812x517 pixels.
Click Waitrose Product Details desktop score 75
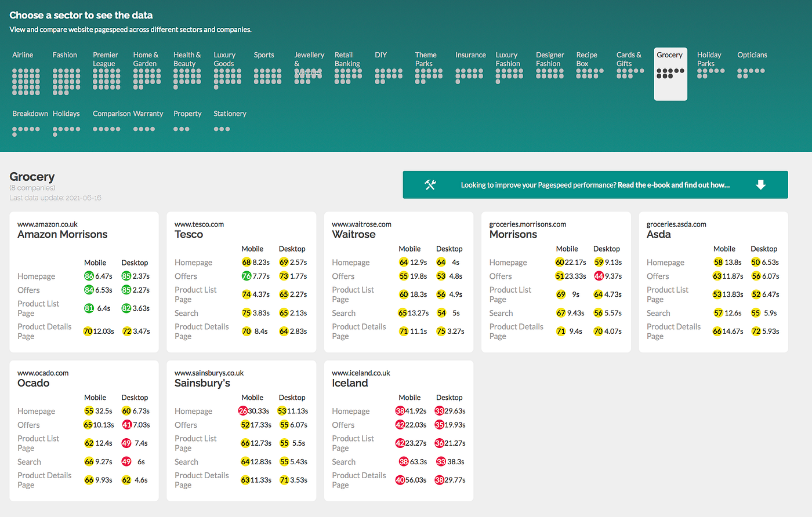[441, 332]
